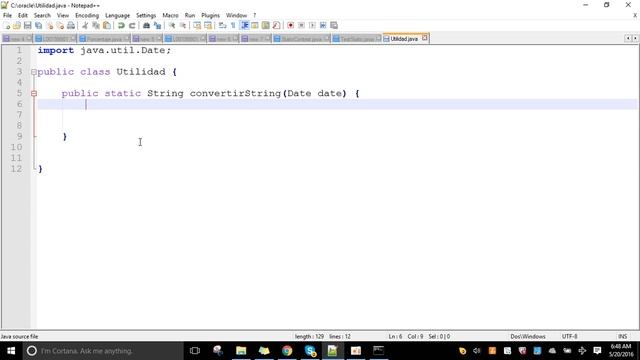Redo the edit via toolbar
Viewport: 640px width, 360px height.
click(x=132, y=25)
